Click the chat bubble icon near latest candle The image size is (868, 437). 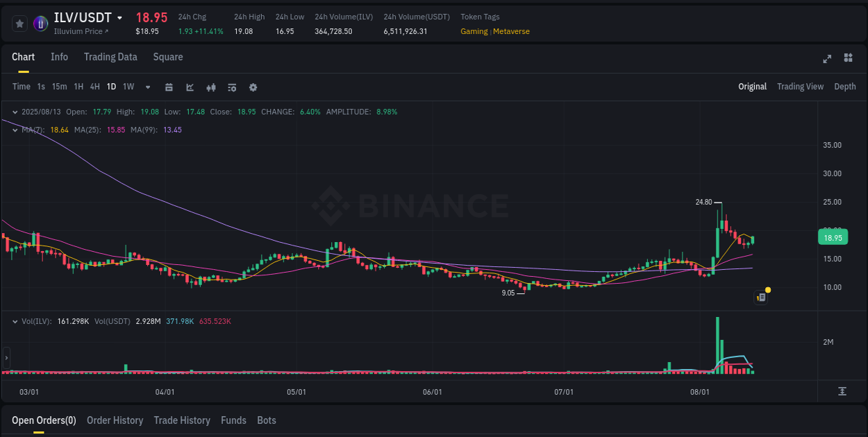761,297
